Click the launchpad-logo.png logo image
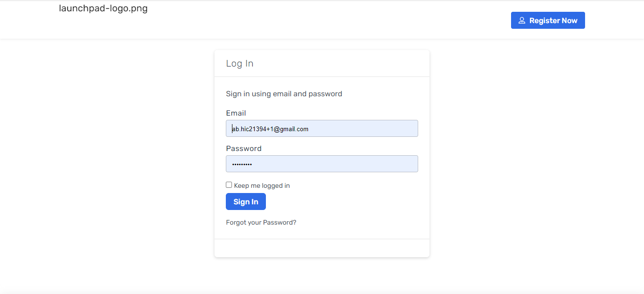This screenshot has height=294, width=644. click(103, 8)
